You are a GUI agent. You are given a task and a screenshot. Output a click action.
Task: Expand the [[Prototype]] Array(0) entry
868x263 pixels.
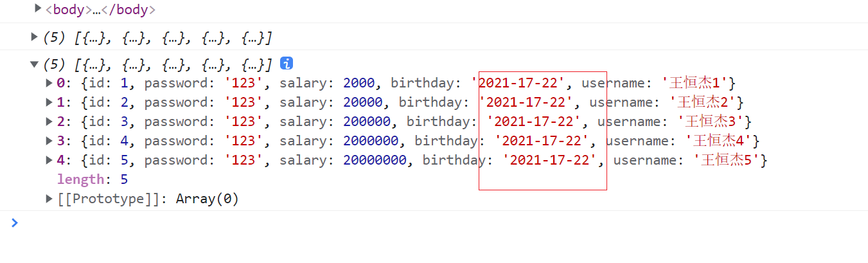(x=49, y=199)
